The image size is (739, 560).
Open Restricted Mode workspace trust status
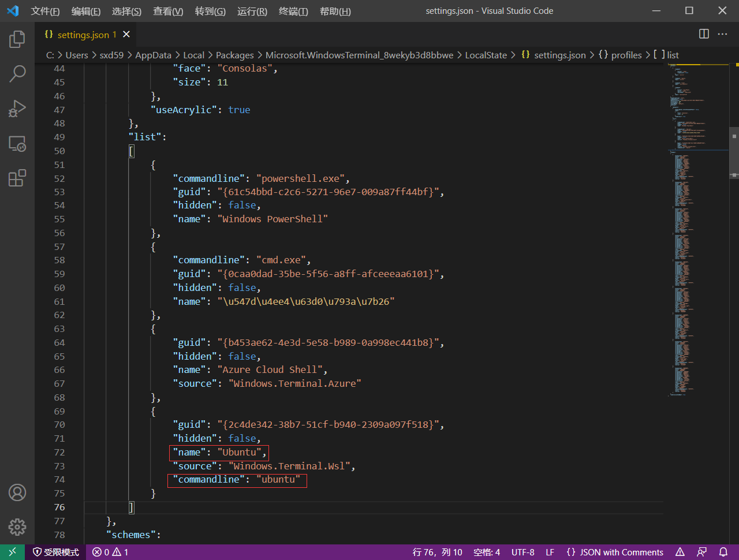56,552
